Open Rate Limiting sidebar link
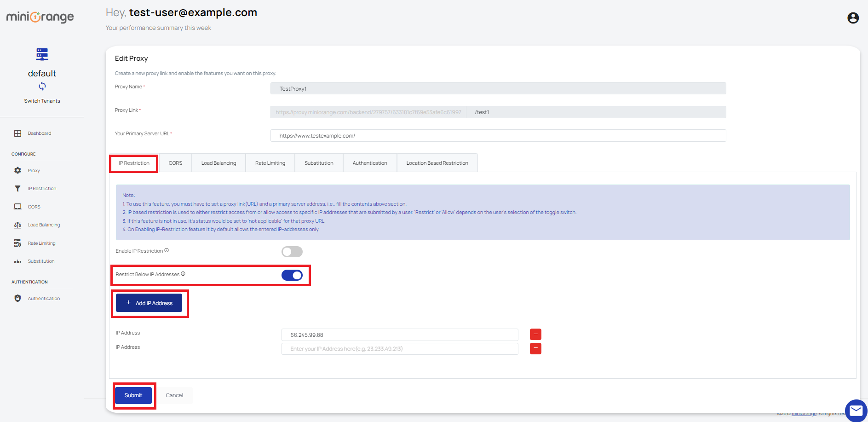This screenshot has width=868, height=422. [x=41, y=243]
